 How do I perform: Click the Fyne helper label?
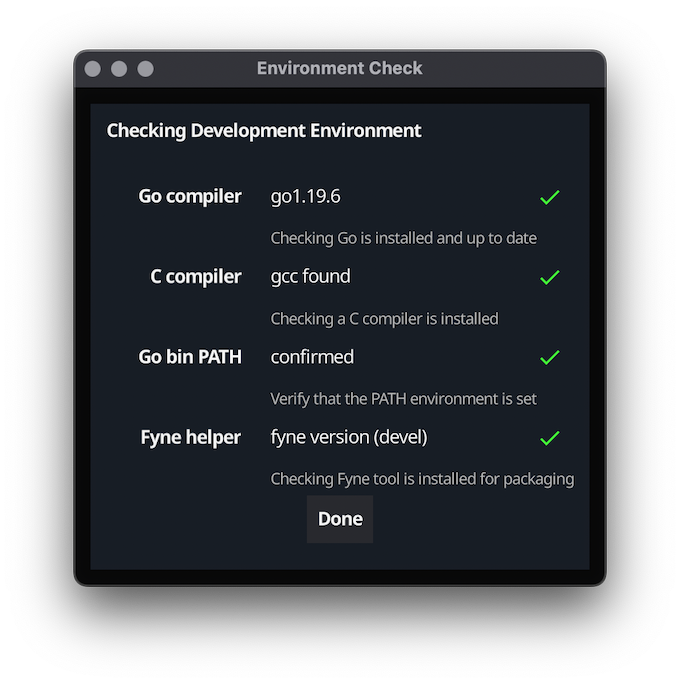click(191, 438)
